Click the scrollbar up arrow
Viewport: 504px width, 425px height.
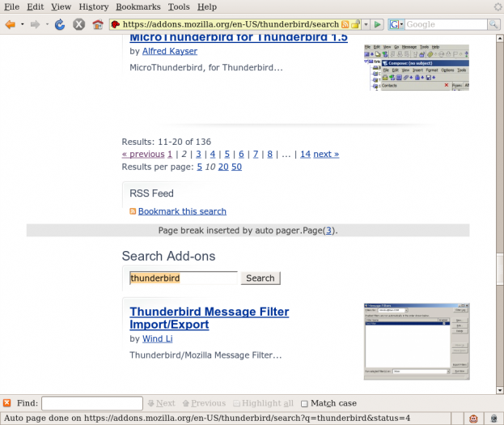pos(500,39)
